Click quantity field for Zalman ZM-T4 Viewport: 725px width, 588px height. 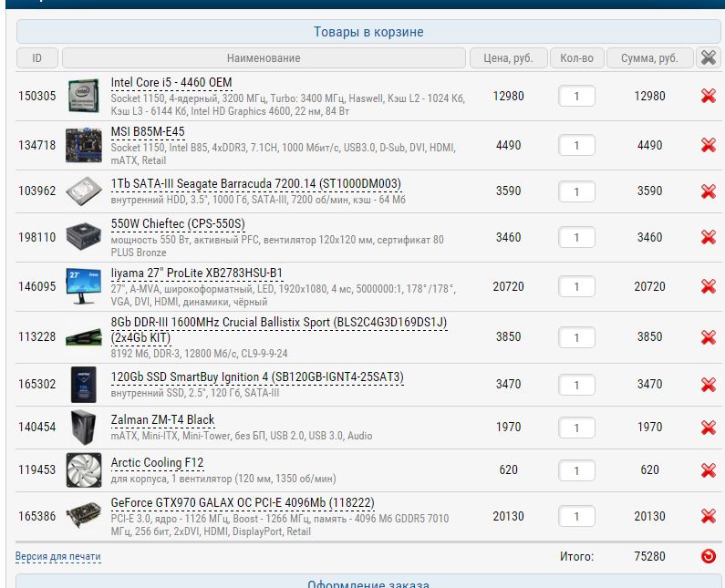[x=576, y=428]
